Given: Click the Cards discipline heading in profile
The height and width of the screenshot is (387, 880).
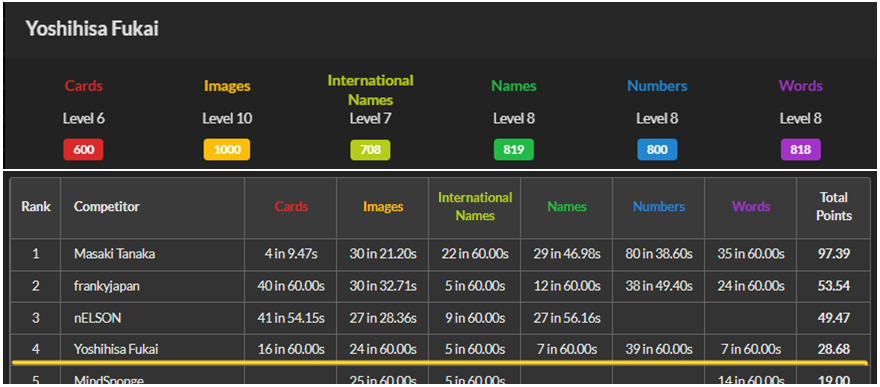Looking at the screenshot, I should pos(84,86).
